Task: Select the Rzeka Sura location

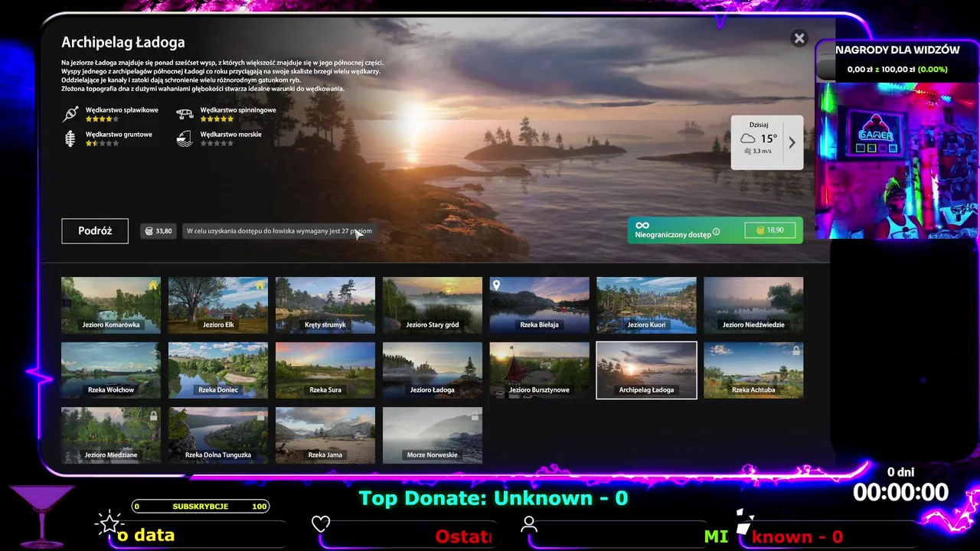Action: pyautogui.click(x=325, y=370)
